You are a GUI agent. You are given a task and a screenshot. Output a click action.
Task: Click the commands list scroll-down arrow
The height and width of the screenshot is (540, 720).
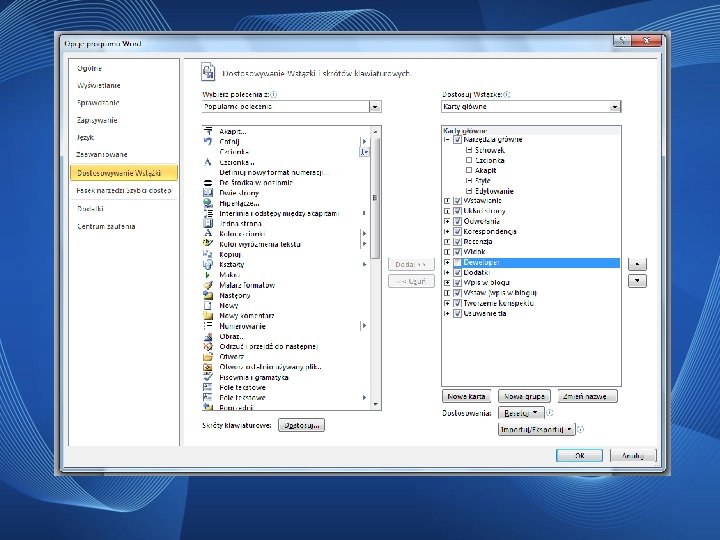pos(376,404)
